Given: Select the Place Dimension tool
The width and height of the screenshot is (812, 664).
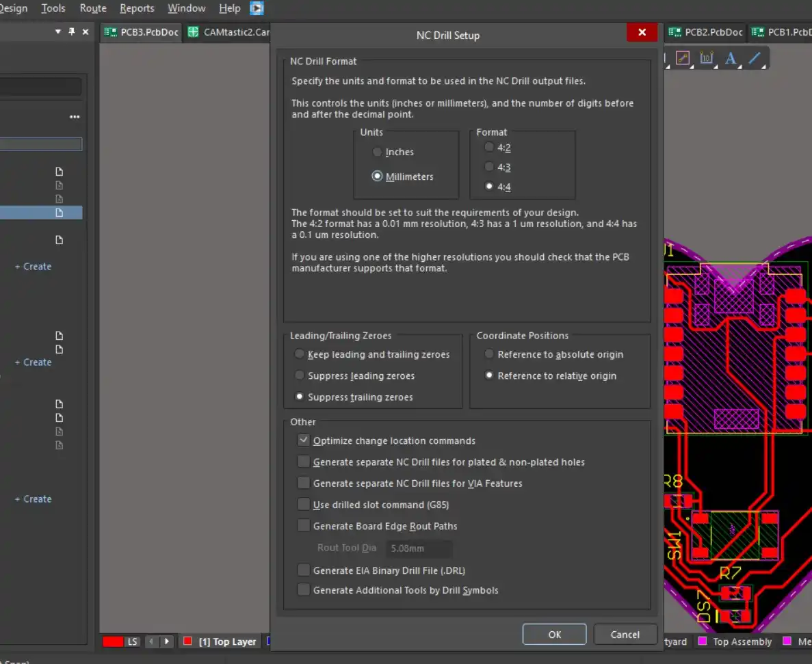Looking at the screenshot, I should [706, 58].
